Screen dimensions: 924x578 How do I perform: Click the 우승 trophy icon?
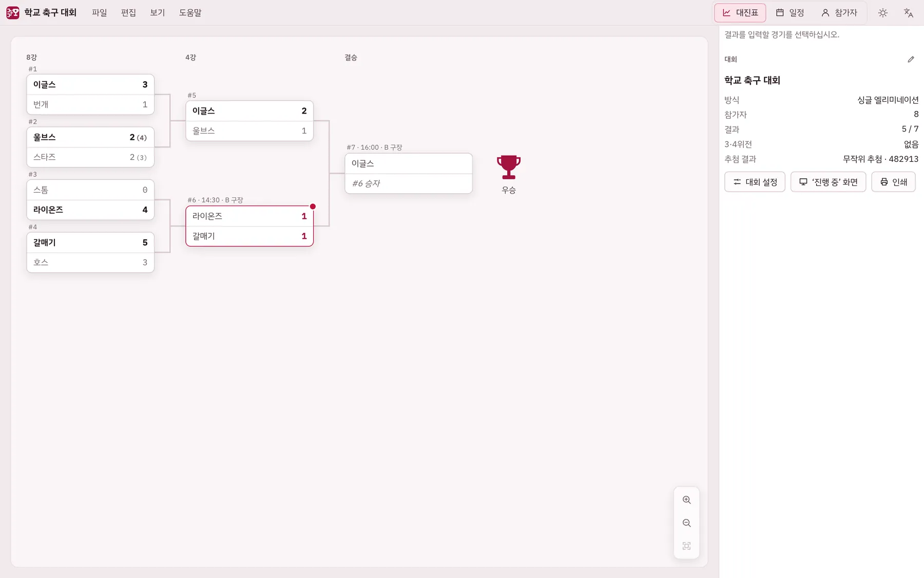pyautogui.click(x=509, y=167)
